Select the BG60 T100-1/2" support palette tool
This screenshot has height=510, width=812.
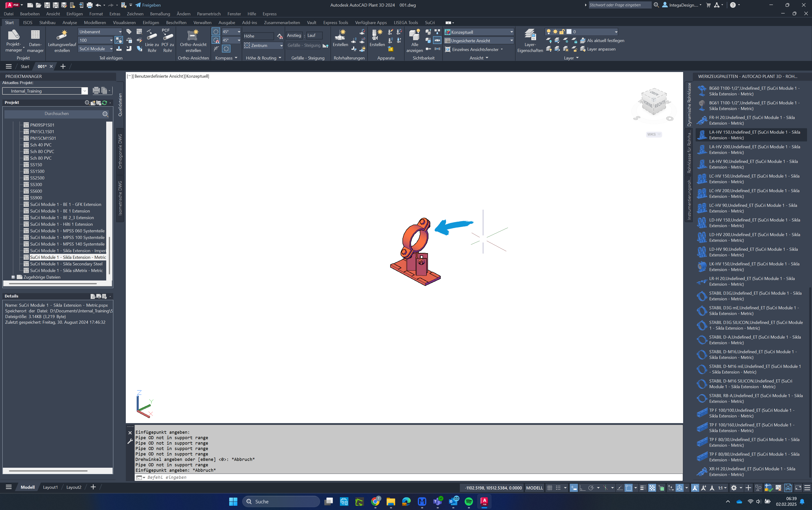coord(751,91)
